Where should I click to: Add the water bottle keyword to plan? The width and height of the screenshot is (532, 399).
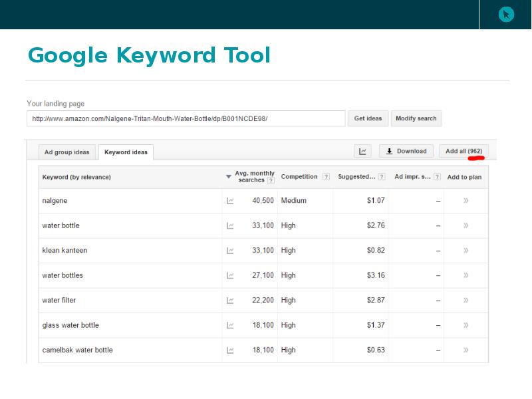coord(465,225)
